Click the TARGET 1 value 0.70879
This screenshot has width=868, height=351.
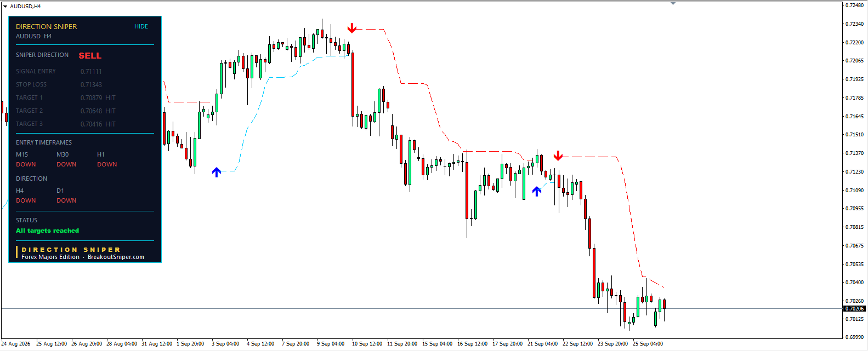point(91,98)
